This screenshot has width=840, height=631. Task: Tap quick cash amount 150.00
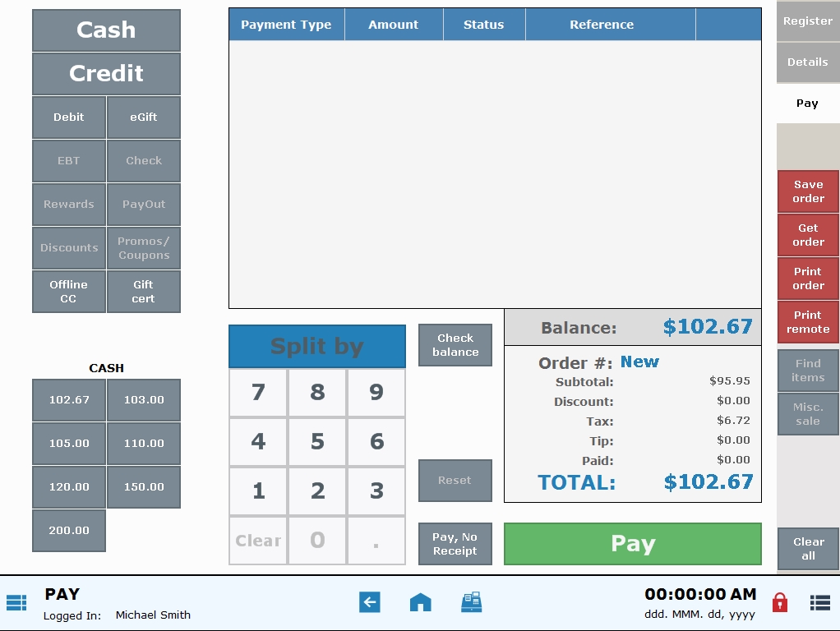[x=144, y=487]
